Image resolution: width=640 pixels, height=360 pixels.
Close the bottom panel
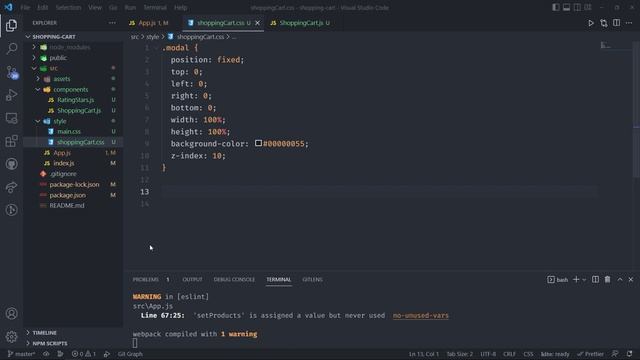[631, 280]
